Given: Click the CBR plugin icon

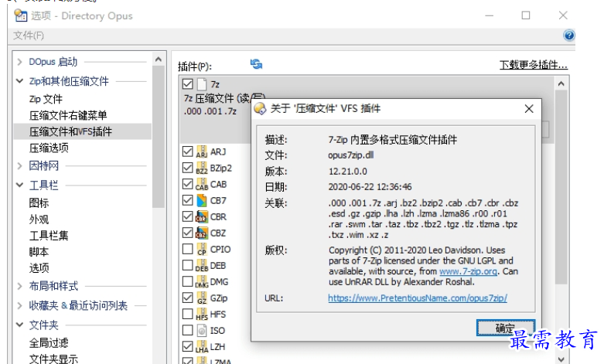Looking at the screenshot, I should pos(201,216).
